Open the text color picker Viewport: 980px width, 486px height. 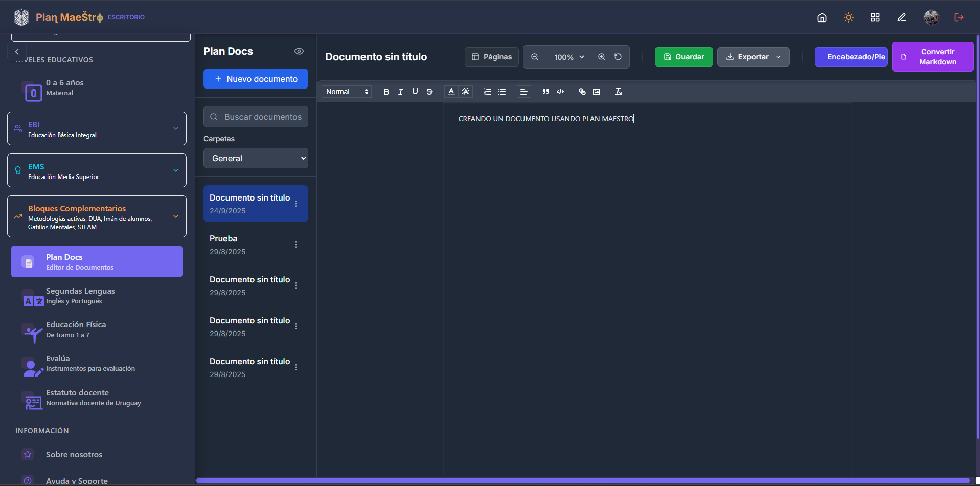[x=451, y=92]
